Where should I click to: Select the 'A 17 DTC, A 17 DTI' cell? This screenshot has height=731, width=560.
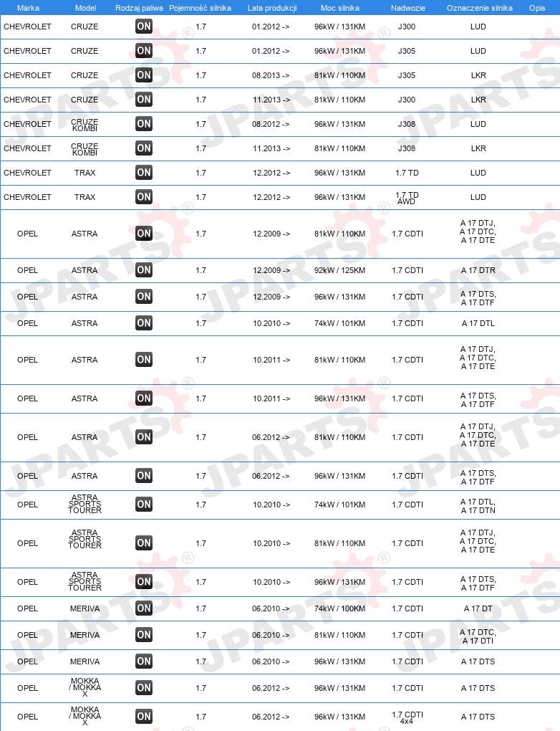tap(478, 636)
